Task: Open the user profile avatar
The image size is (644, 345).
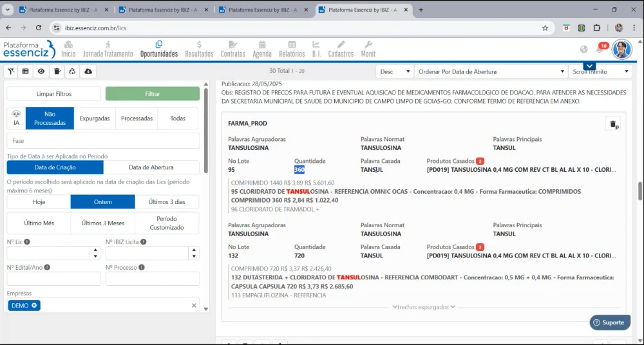Action: (x=621, y=49)
